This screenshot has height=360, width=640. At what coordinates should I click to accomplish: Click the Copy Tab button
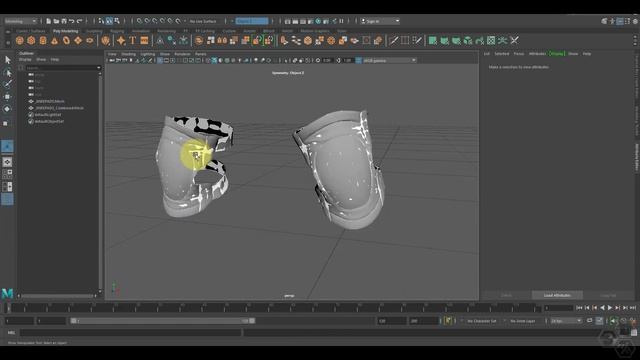pyautogui.click(x=608, y=295)
